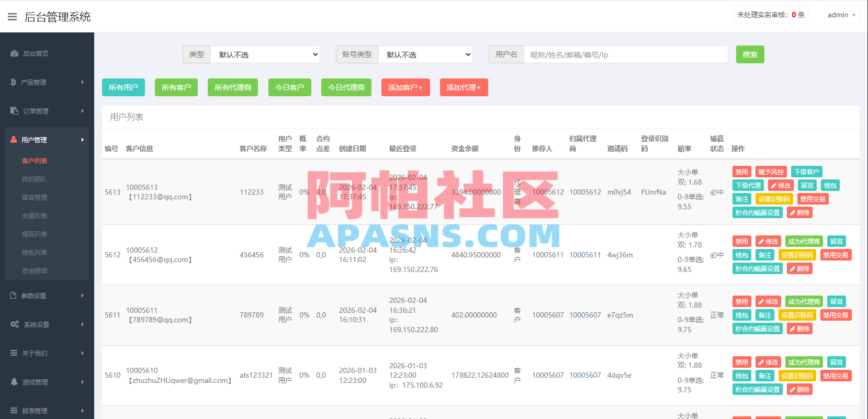
Task: Click the pencil 修改 button for user 5612
Action: (768, 241)
